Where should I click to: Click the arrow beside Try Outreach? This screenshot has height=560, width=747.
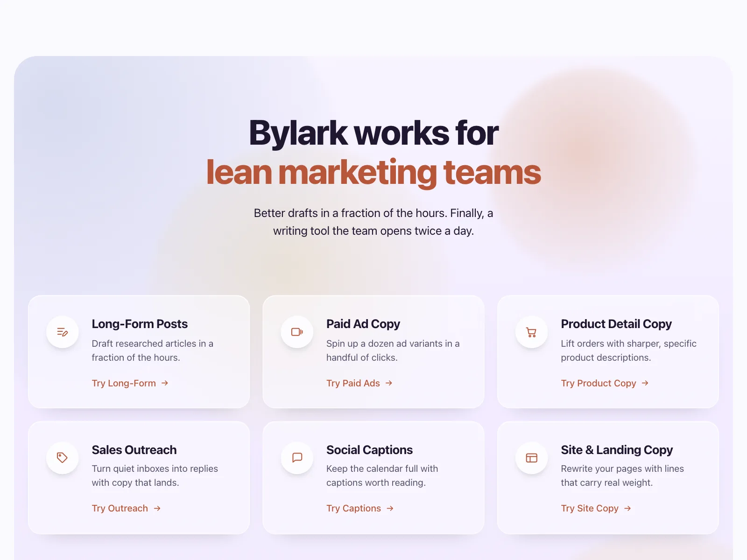(x=157, y=508)
